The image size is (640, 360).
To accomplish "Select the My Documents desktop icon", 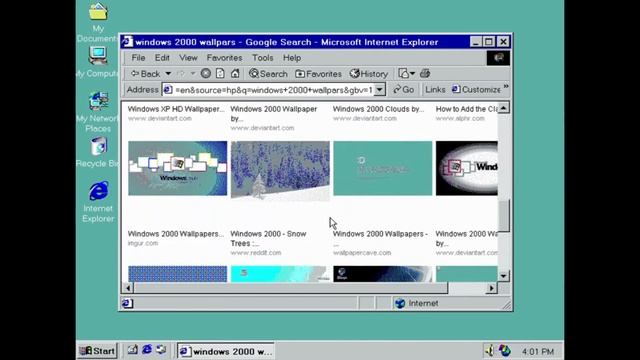I will [98, 22].
